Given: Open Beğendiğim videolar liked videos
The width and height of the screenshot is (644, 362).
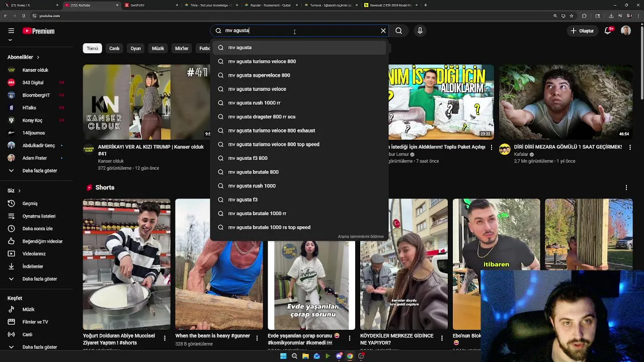Looking at the screenshot, I should coord(35,241).
